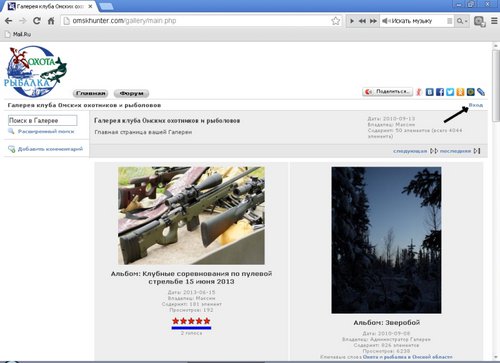This screenshot has width=500, height=363.
Task: Click keyword link 'Охота и рыбалка в Омской области'
Action: (408, 357)
